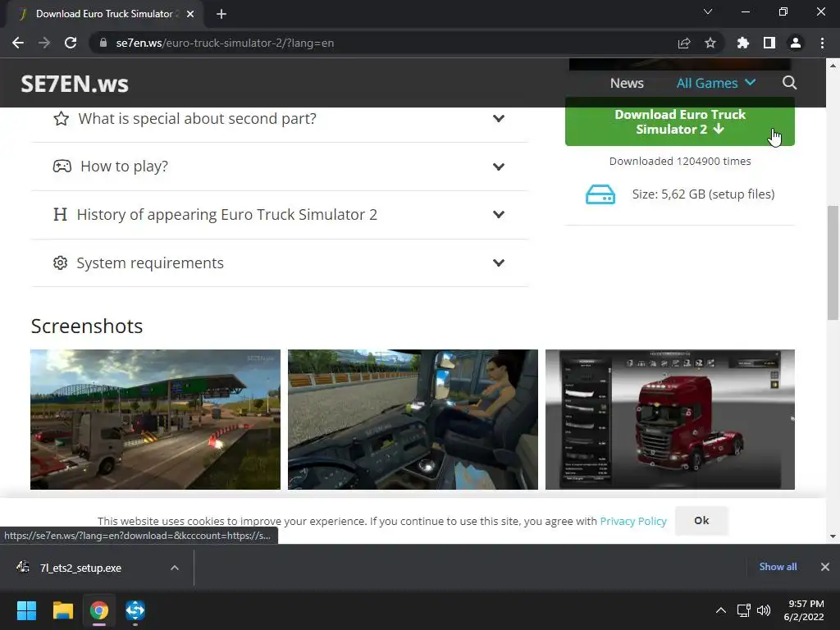Click the star icon beside 'What is special'
Viewport: 840px width, 630px height.
coord(61,118)
